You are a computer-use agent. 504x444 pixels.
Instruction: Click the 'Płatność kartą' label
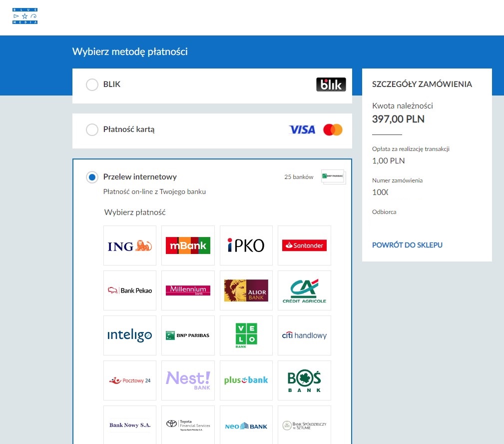pos(129,129)
